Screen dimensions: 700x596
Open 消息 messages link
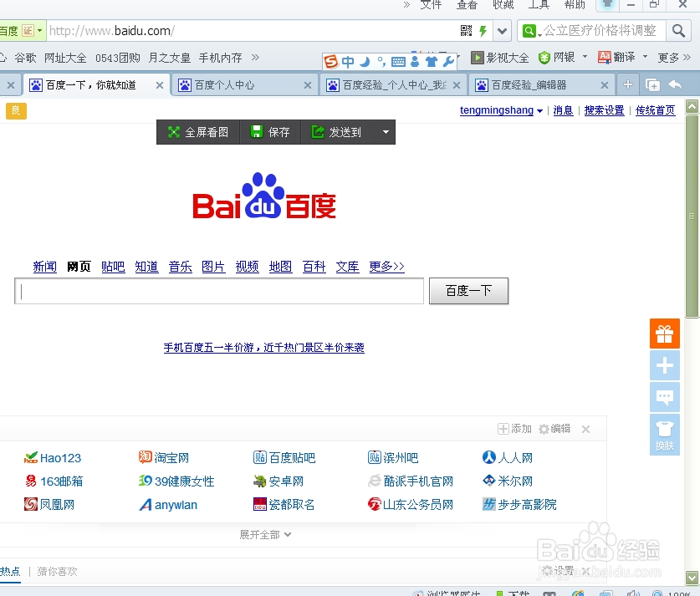(x=563, y=110)
